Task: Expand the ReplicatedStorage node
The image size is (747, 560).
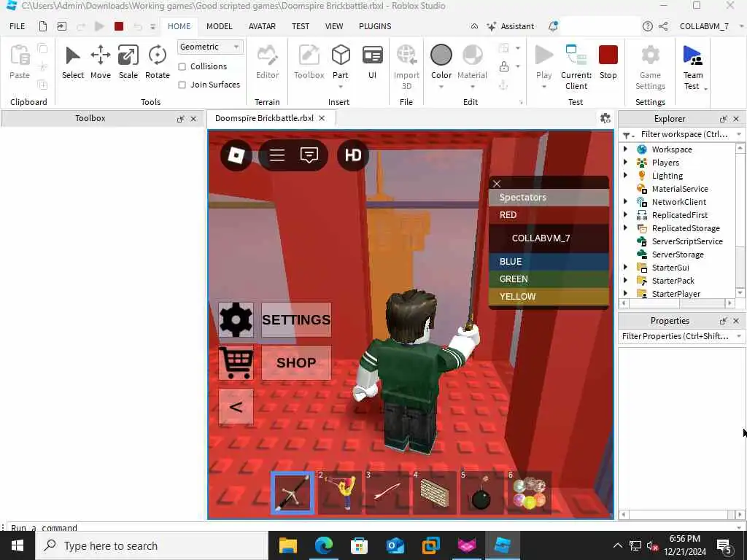Action: click(625, 228)
